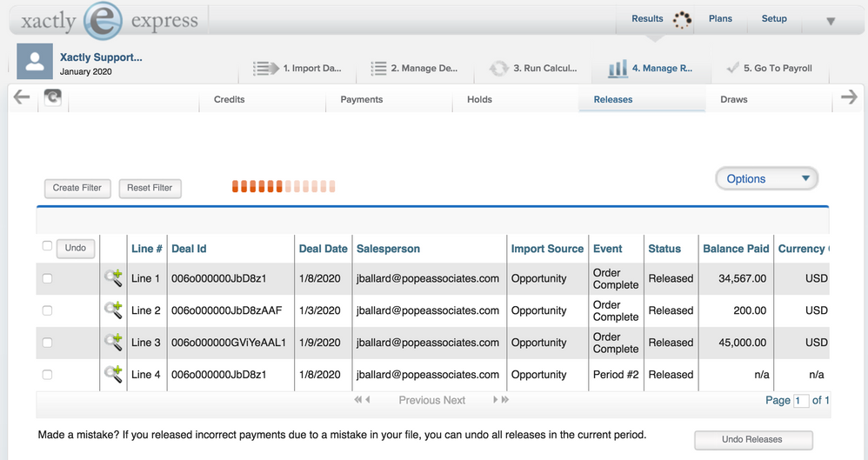Switch to the Draws tab
Screen dimensions: 868x460
733,99
